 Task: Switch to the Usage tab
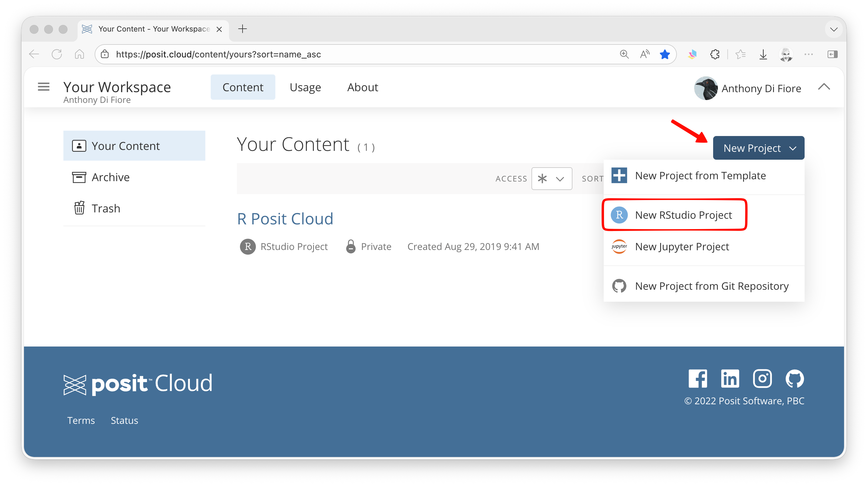305,87
